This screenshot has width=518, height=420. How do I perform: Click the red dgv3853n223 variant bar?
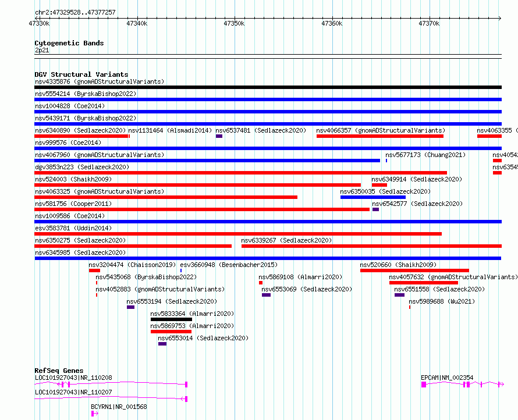click(x=240, y=173)
